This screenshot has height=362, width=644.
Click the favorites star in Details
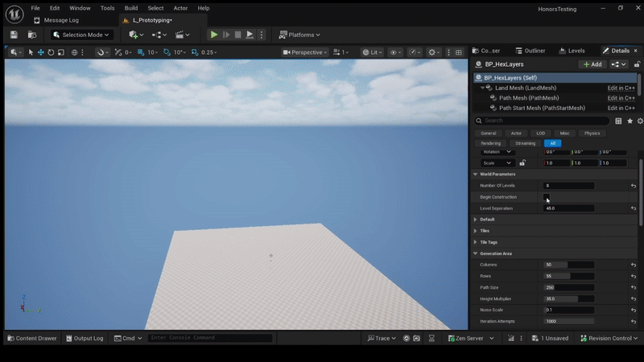[630, 121]
